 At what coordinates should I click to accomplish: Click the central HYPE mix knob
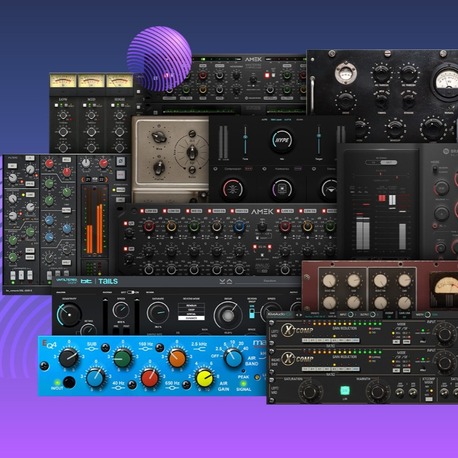[282, 140]
